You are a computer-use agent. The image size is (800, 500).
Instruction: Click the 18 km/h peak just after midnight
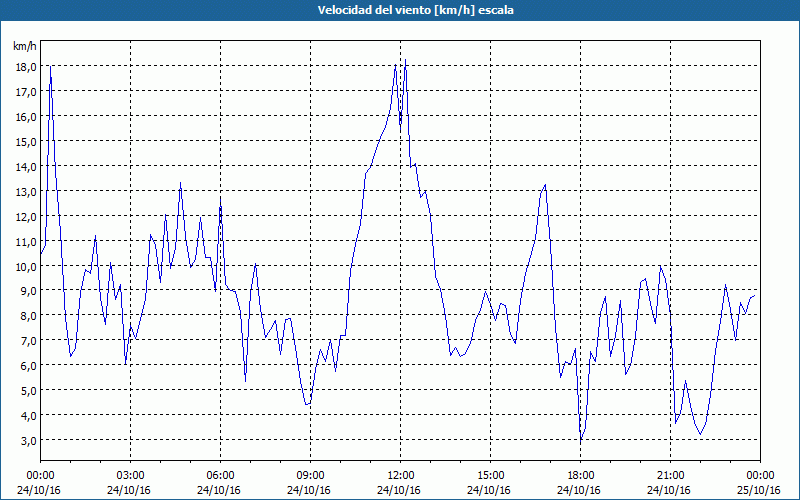51,66
